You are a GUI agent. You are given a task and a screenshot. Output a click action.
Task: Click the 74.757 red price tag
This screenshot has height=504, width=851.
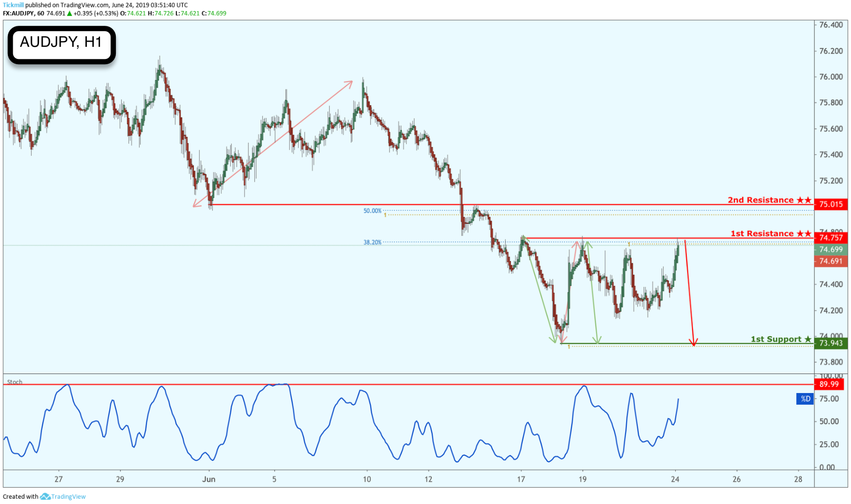click(830, 238)
